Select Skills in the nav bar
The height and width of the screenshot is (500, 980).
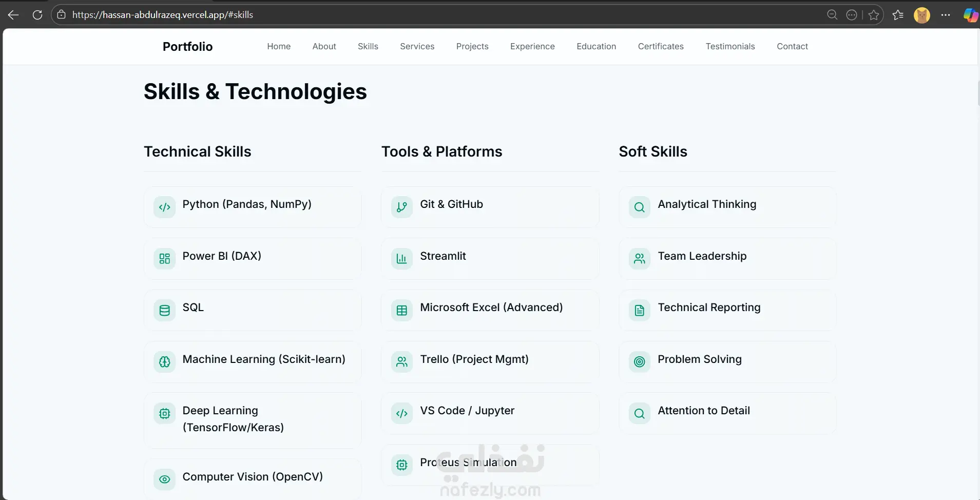pyautogui.click(x=368, y=46)
